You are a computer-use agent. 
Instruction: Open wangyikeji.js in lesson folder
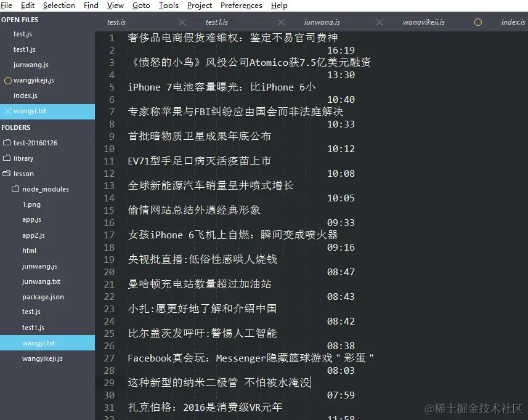43,359
